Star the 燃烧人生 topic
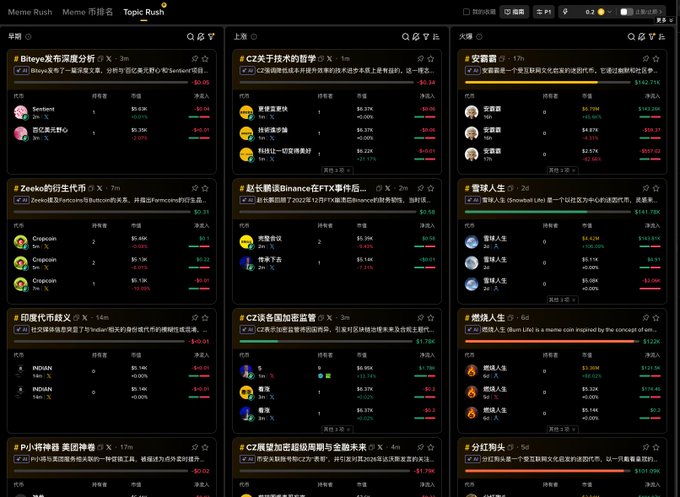 pos(656,317)
